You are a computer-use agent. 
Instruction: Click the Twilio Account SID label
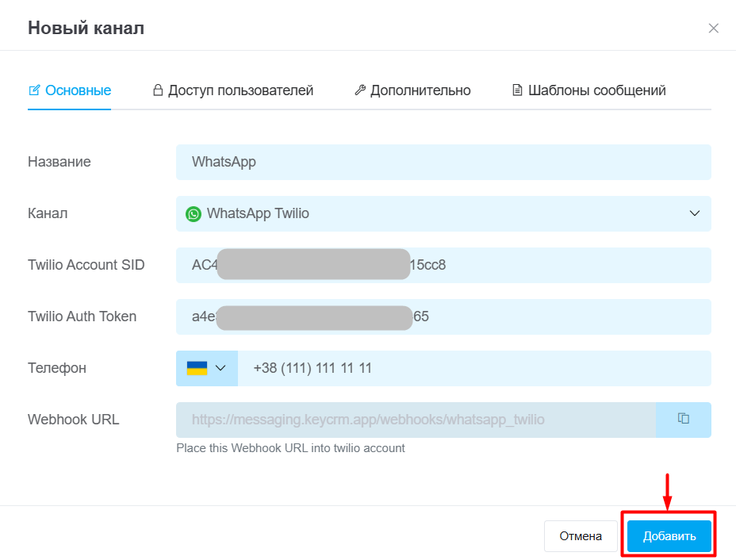click(86, 265)
